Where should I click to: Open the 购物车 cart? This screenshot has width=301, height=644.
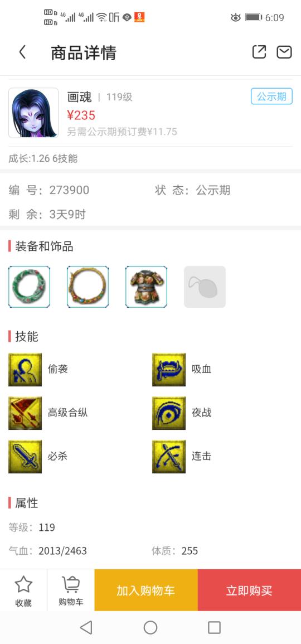pos(71,590)
